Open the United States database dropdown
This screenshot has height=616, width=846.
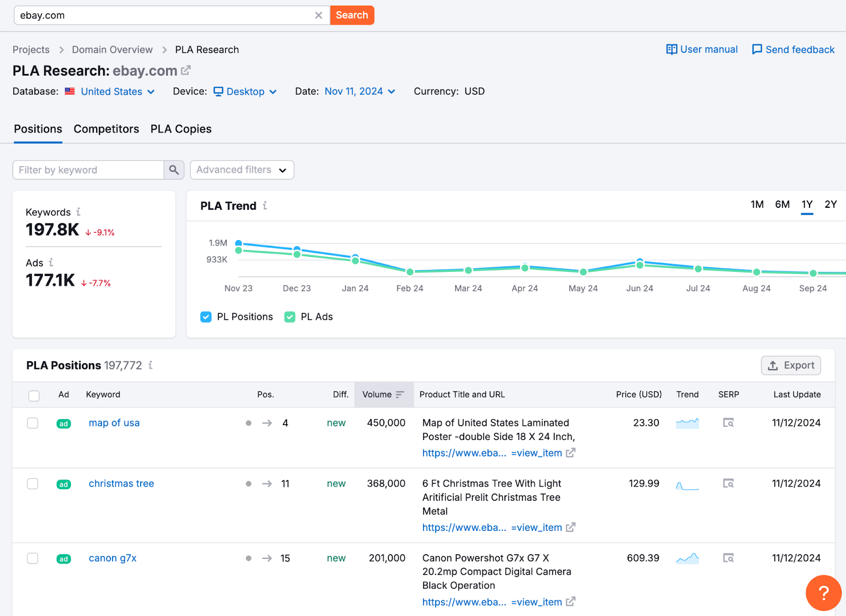tap(112, 91)
